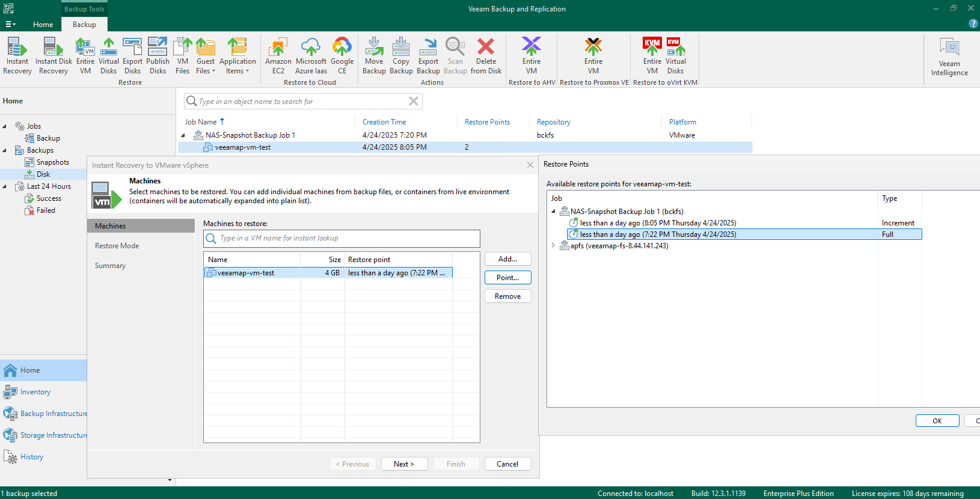The height and width of the screenshot is (499, 980).
Task: Sort by the Creation Time column
Action: coord(384,122)
